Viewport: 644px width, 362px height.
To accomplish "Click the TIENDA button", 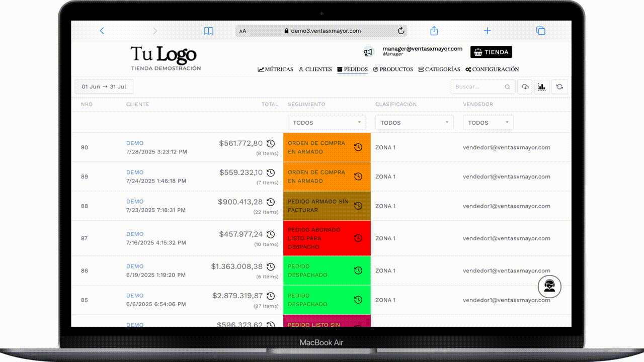I will 491,52.
